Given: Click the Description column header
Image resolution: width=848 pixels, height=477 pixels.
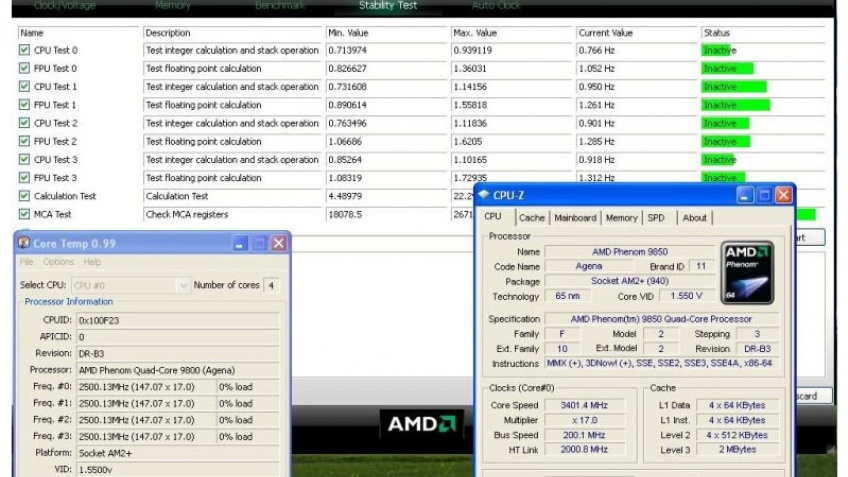Looking at the screenshot, I should point(233,32).
